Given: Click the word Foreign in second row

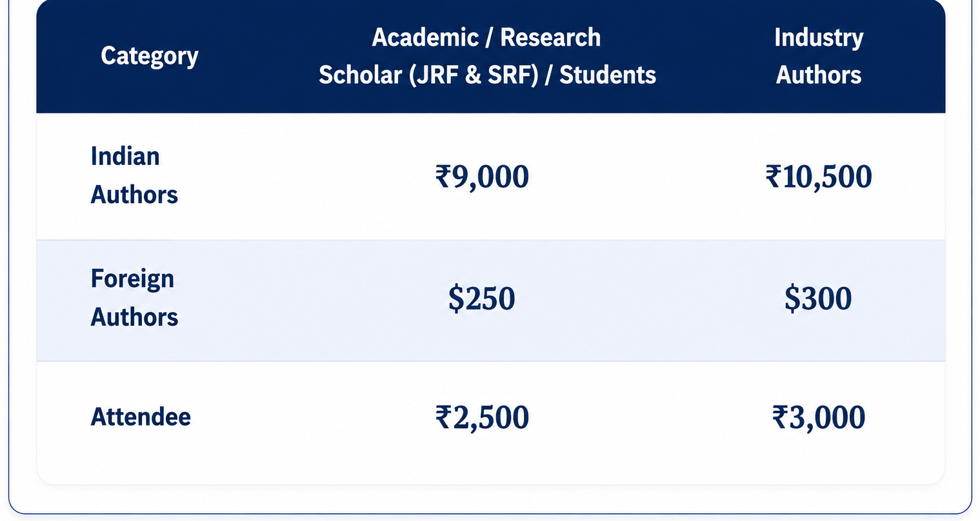Looking at the screenshot, I should [132, 279].
